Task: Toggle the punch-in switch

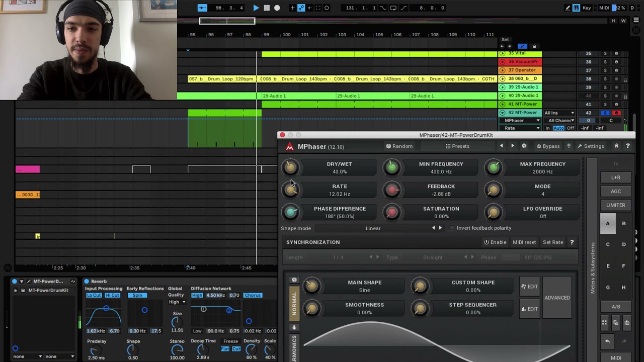Action: click(x=383, y=8)
